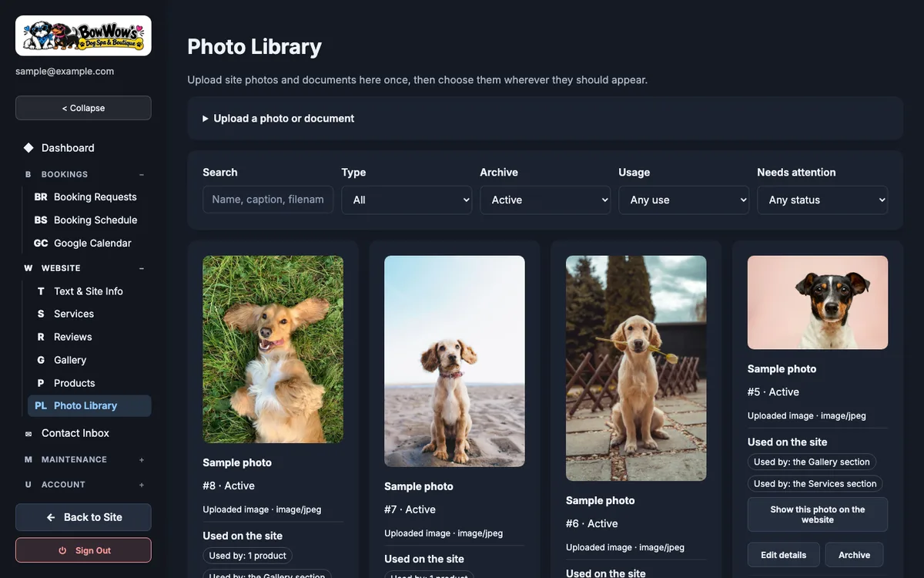Expand the Maintenance section
This screenshot has width=924, height=578.
142,460
